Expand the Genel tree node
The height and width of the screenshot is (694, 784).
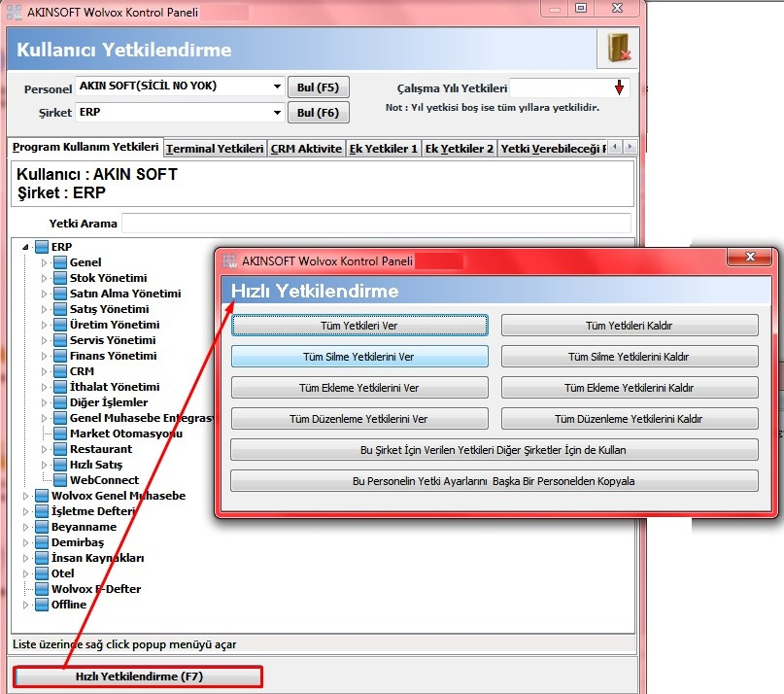[x=44, y=262]
